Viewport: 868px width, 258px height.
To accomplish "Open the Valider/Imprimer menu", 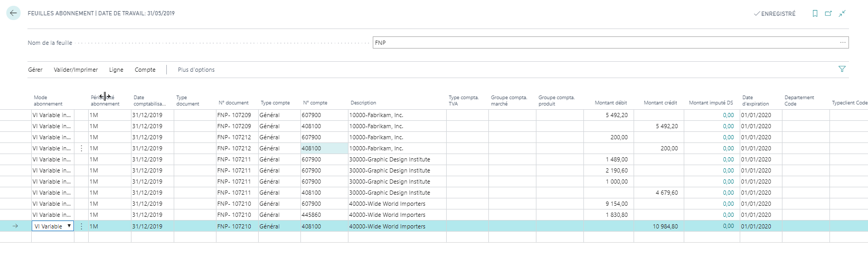I will [76, 70].
